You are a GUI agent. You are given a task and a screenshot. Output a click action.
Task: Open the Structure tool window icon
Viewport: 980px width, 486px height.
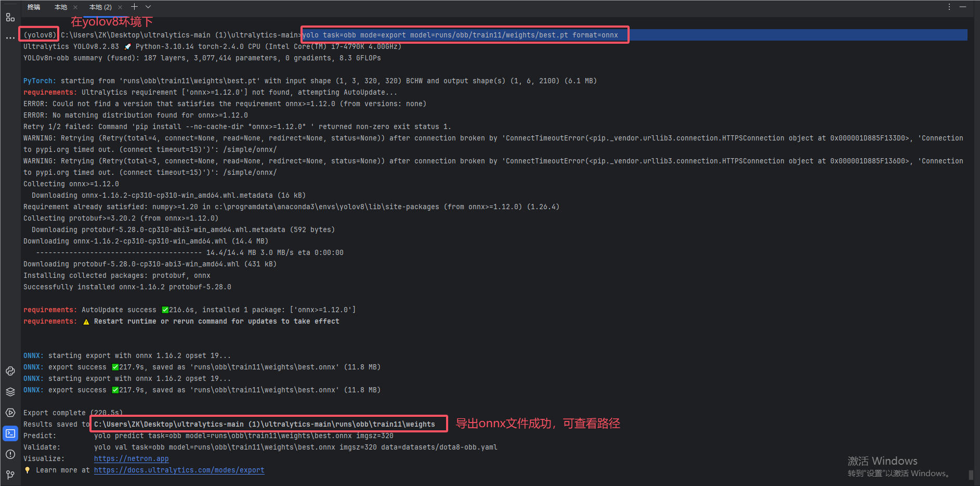10,17
